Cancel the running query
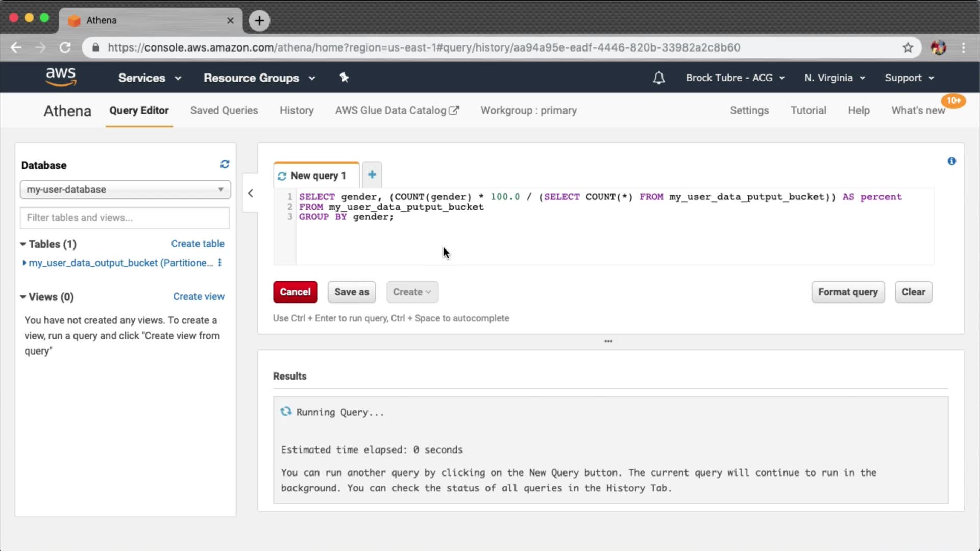Image resolution: width=980 pixels, height=551 pixels. 295,292
